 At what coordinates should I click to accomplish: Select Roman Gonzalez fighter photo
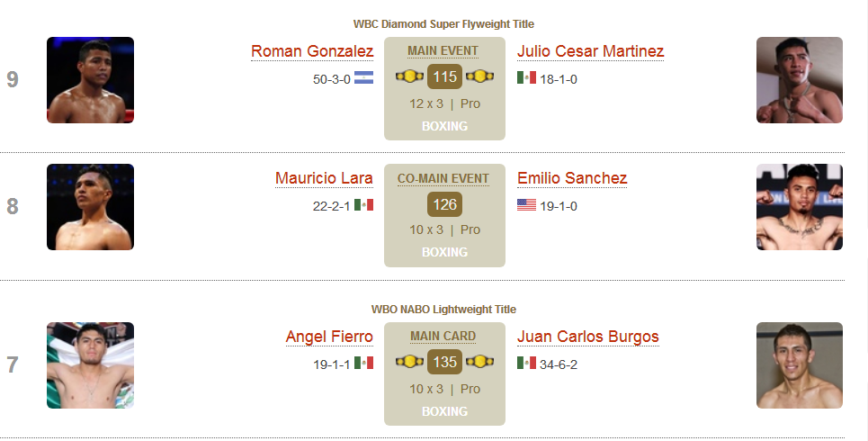click(90, 80)
